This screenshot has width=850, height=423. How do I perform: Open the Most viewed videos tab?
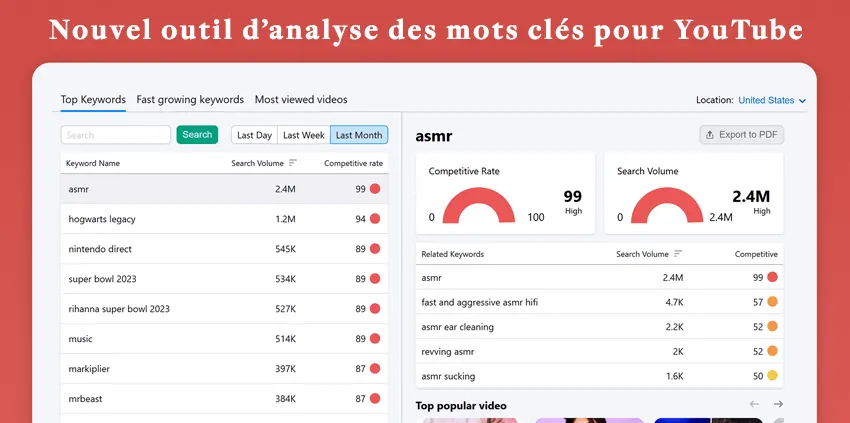coord(301,99)
